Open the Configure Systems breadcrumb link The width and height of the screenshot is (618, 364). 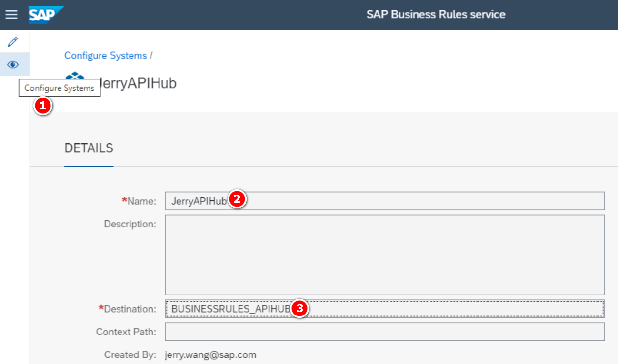pos(105,55)
